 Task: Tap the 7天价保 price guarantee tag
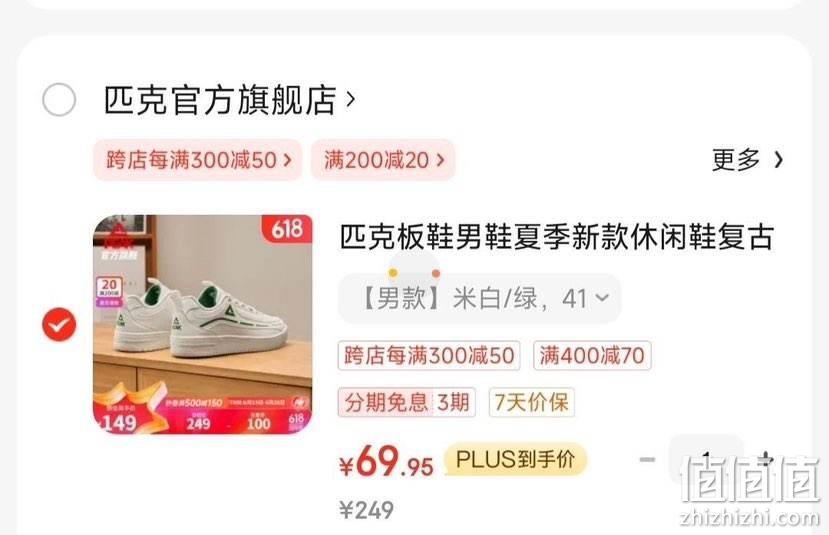click(531, 402)
